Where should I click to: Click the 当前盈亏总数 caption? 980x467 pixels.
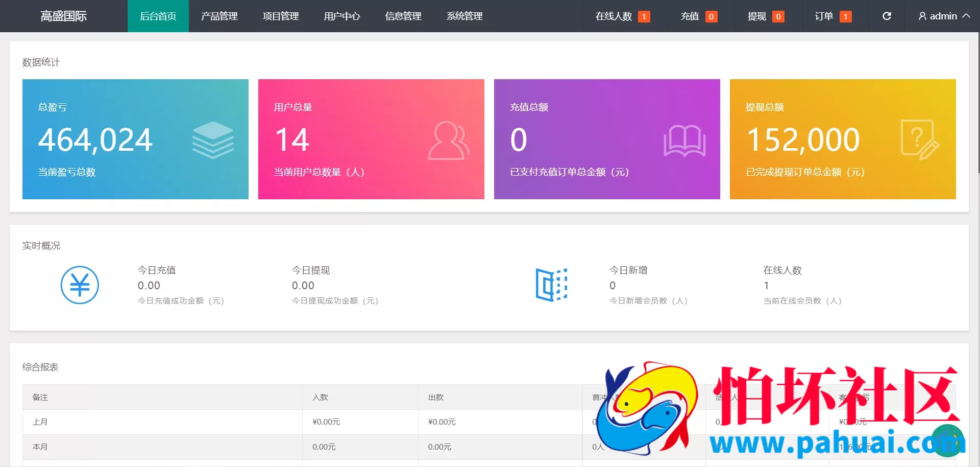click(x=67, y=172)
